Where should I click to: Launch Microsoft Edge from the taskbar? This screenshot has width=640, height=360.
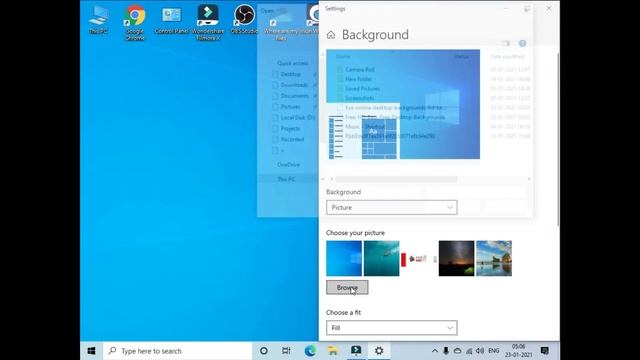[310, 351]
